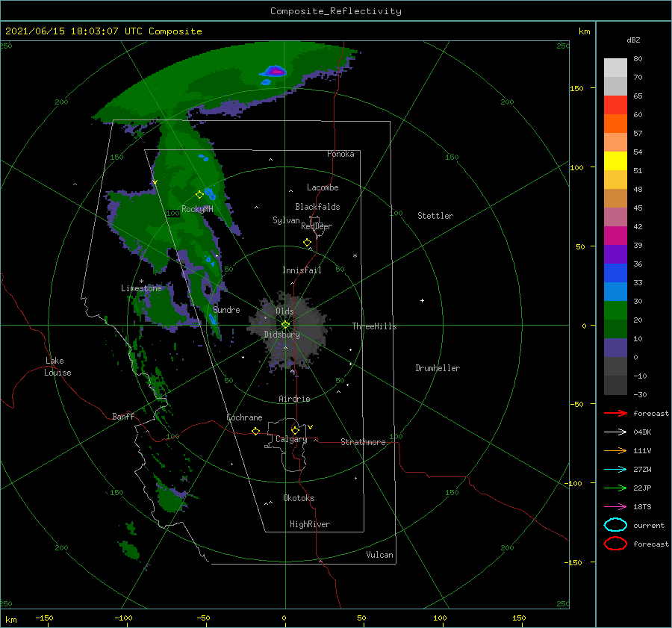This screenshot has width=672, height=628.
Task: Select the yellow diamond marker inside Calgary
Action: [295, 430]
